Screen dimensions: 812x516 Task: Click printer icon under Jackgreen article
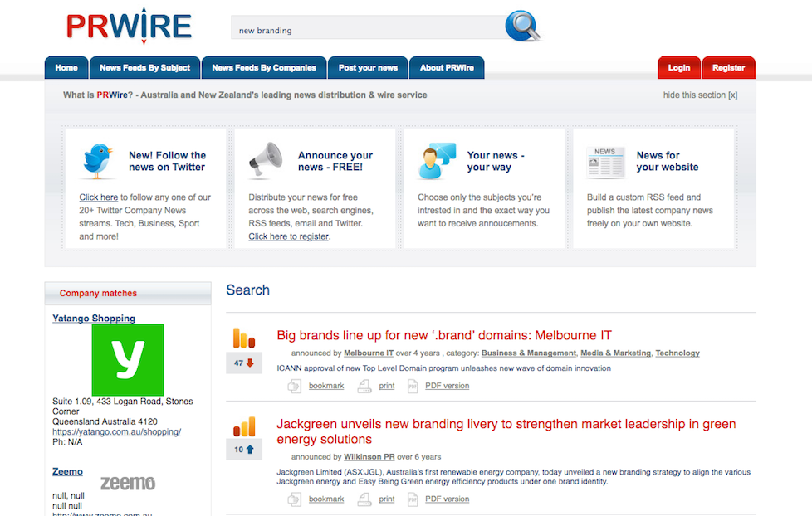tap(364, 499)
